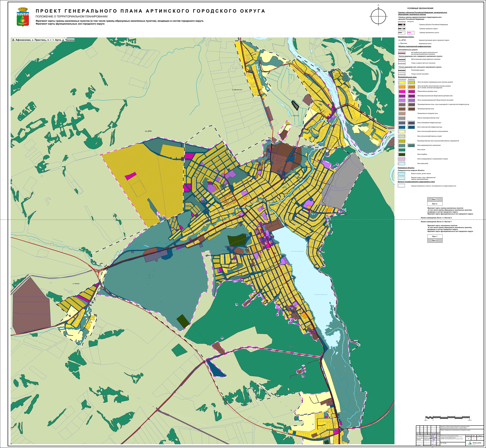Pick the planned individual housing hatched yellow swatch

pyautogui.click(x=411, y=82)
